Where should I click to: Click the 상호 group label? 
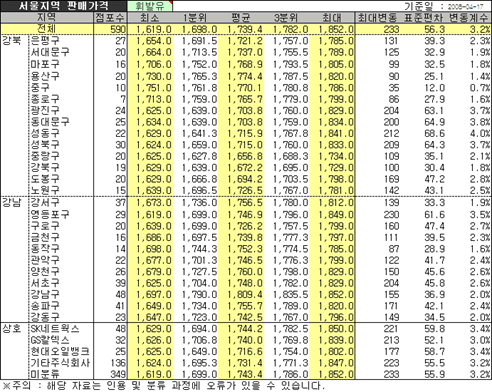(12, 329)
